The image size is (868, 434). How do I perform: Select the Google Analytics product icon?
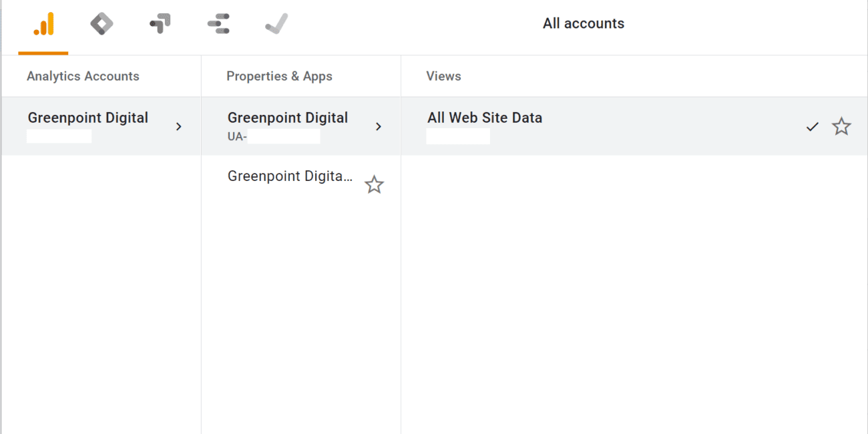pyautogui.click(x=43, y=25)
